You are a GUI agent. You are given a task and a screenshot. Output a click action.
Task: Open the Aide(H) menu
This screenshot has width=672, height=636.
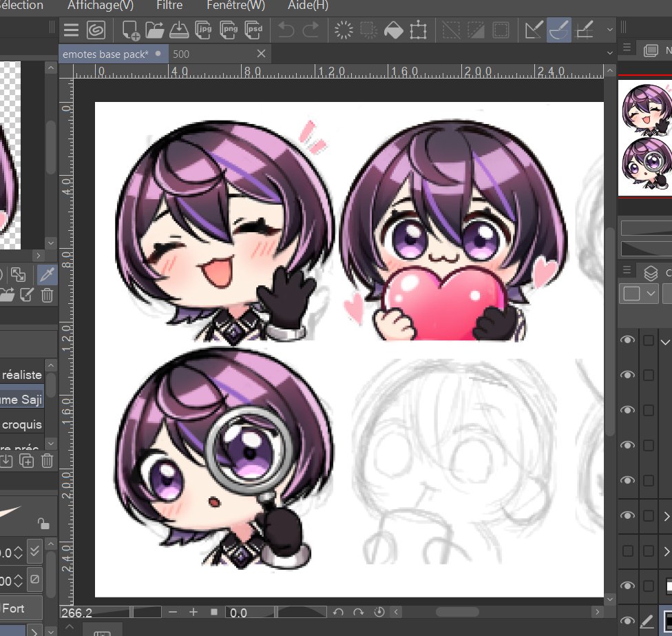coord(308,5)
